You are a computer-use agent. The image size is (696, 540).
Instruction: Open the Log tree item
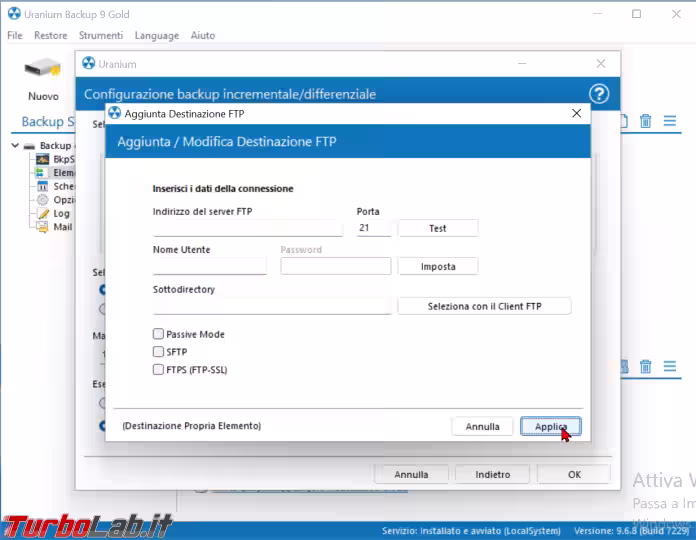(61, 213)
